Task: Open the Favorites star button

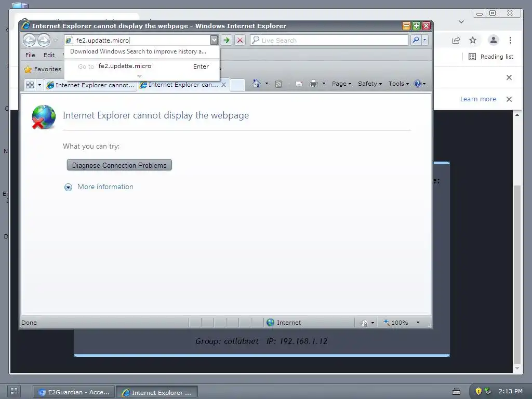Action: (43, 69)
